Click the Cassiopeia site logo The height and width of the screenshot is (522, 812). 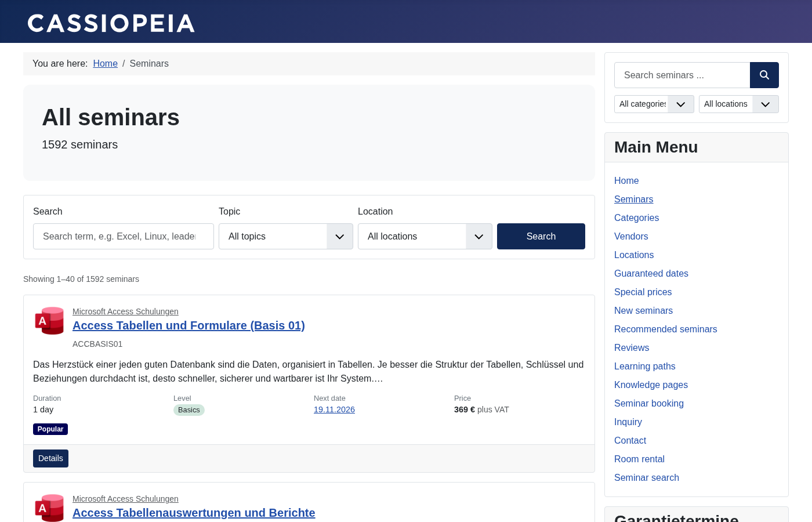(111, 23)
